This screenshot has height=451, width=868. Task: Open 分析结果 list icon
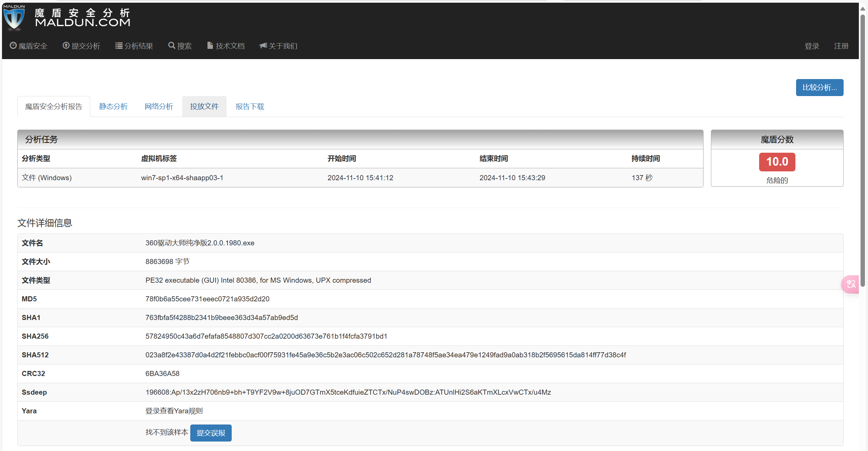click(119, 45)
